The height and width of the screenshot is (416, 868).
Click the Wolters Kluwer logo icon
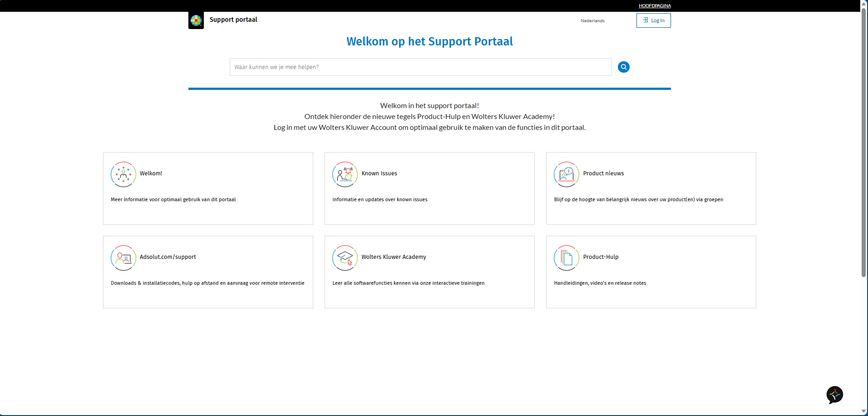point(196,20)
